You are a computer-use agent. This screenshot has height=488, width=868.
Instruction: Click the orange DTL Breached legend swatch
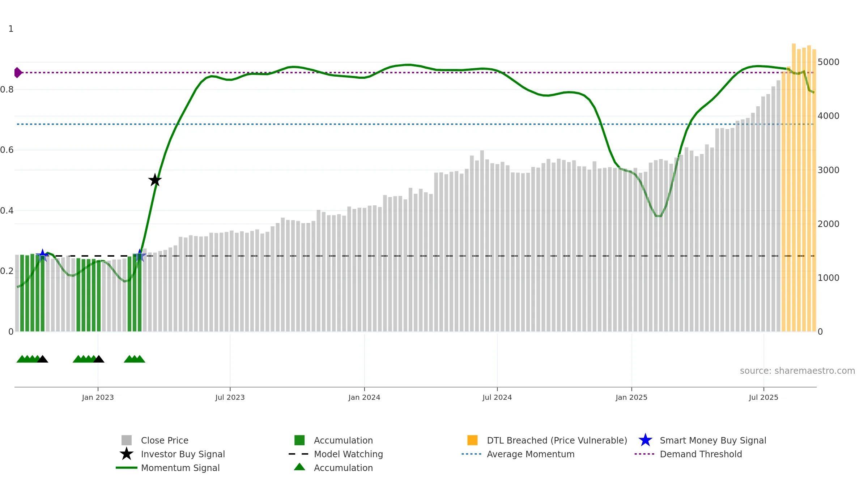pyautogui.click(x=472, y=440)
